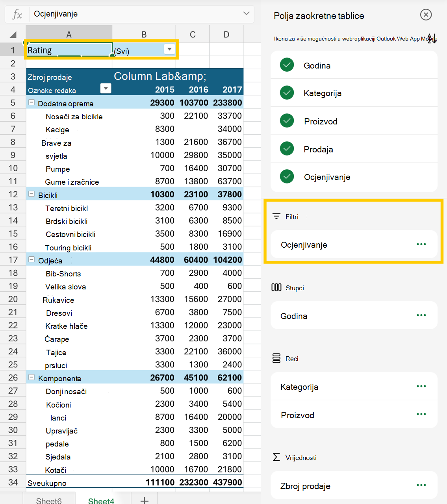Close the pivot table fields panel
447x504 pixels.
coord(426,15)
